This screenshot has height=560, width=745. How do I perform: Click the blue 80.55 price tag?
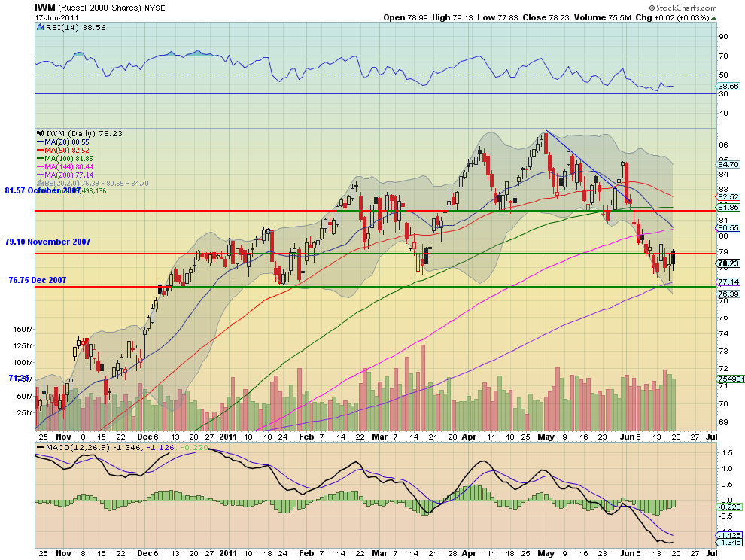[x=728, y=228]
